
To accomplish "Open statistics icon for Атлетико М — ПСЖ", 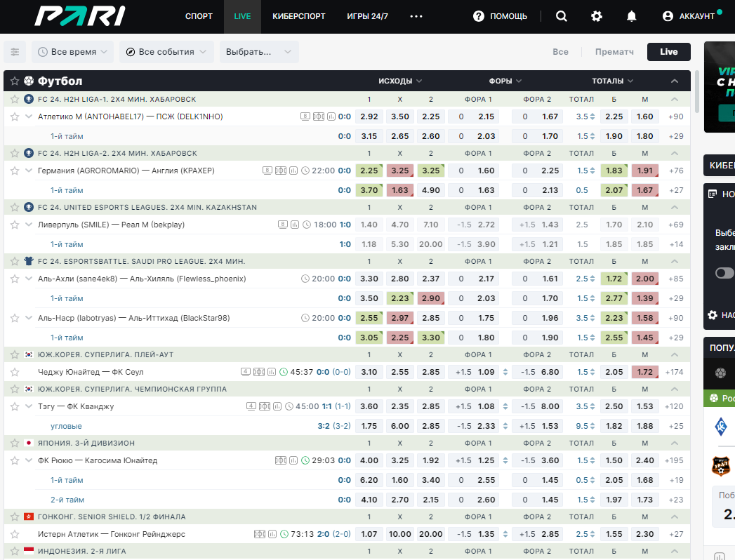I will click(331, 116).
